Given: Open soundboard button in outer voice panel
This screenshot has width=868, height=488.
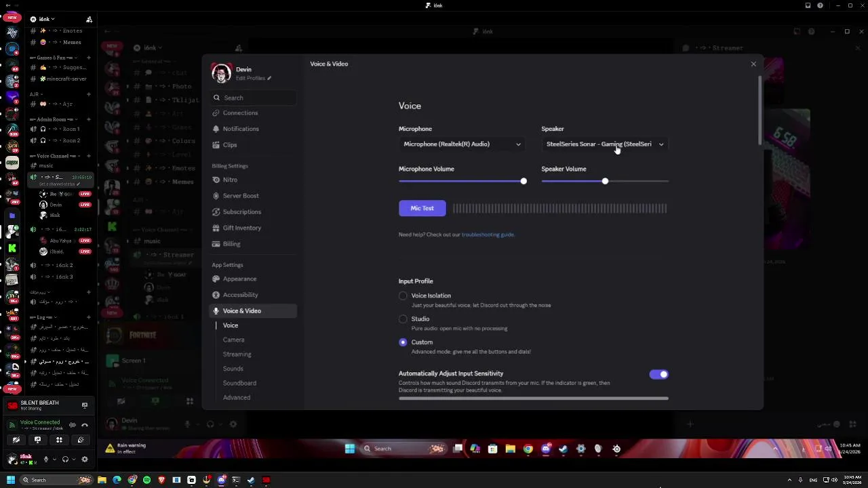Looking at the screenshot, I should [x=81, y=440].
